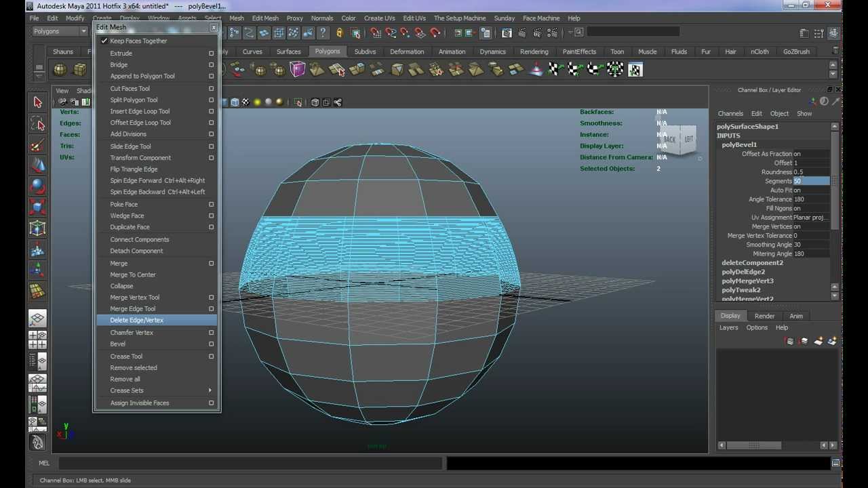Click the four-view layout icon
The image size is (868, 488).
coord(37,340)
